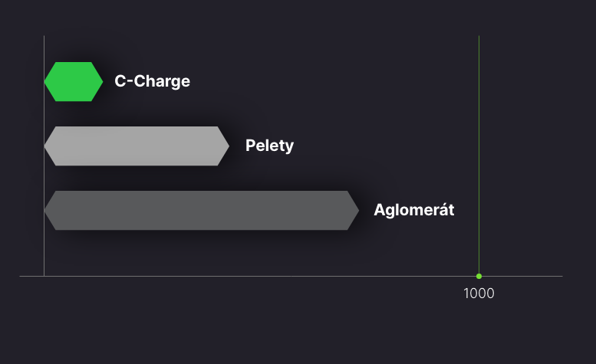This screenshot has width=596, height=364.
Task: Click the Pelety label text
Action: click(x=269, y=146)
